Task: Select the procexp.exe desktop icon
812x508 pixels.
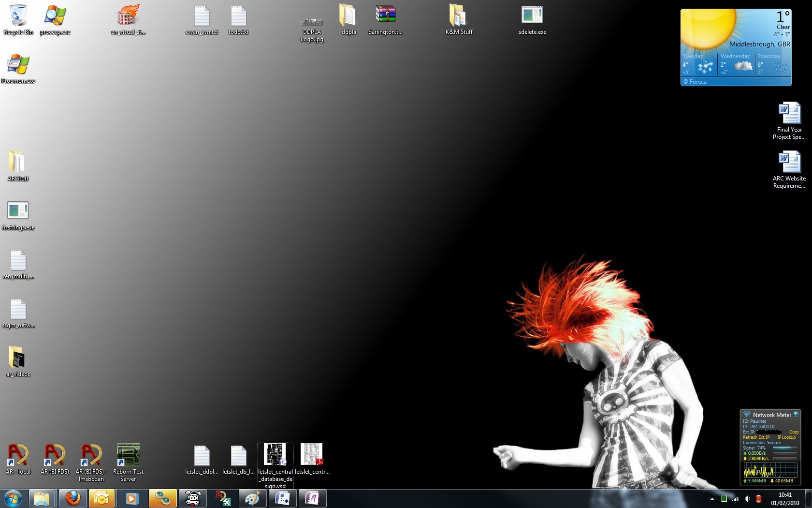Action: [x=55, y=20]
